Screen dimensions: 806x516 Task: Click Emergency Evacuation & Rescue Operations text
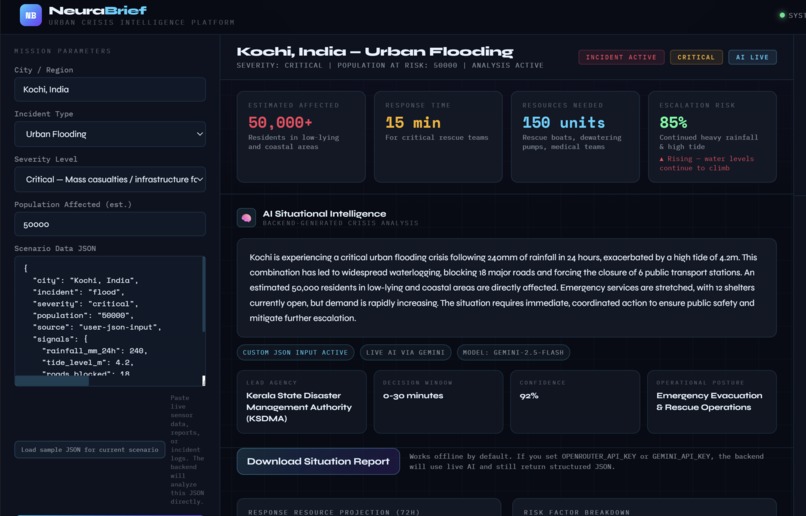click(x=709, y=401)
